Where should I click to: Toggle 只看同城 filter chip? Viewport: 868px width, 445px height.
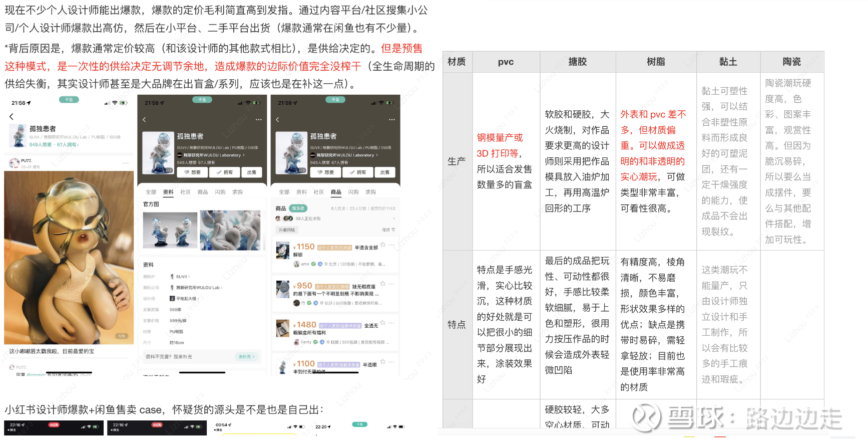pyautogui.click(x=287, y=230)
